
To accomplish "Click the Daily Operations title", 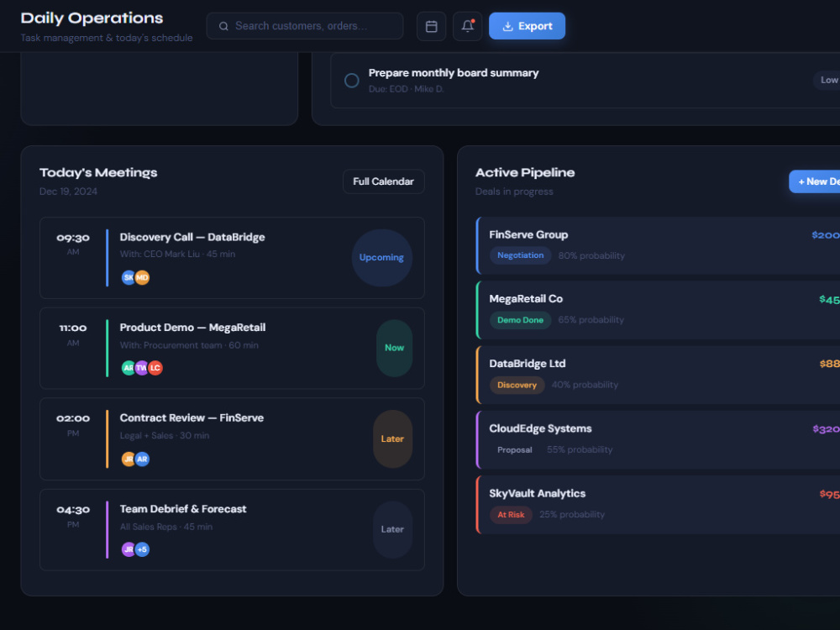I will click(92, 18).
